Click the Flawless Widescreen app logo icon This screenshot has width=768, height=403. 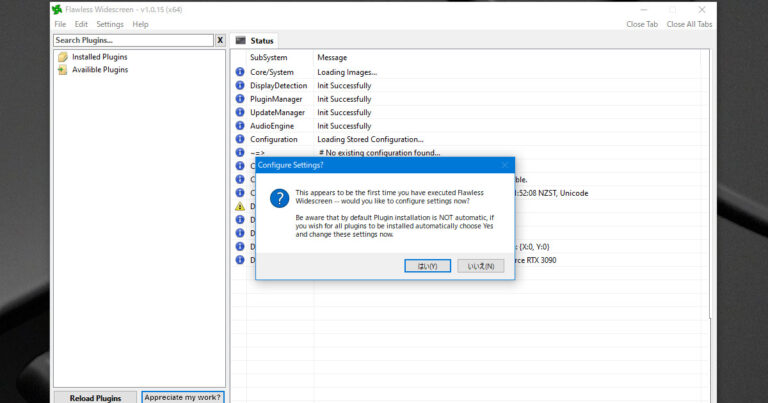[x=57, y=9]
